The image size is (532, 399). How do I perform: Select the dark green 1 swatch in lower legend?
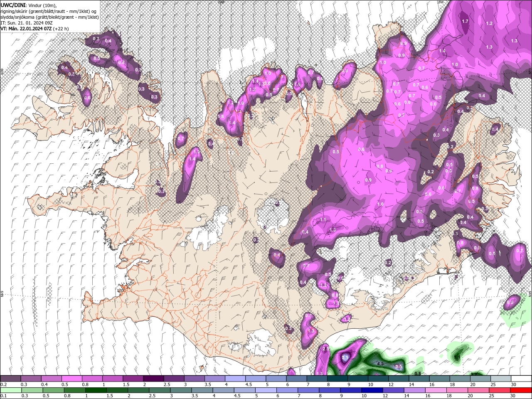(96, 390)
